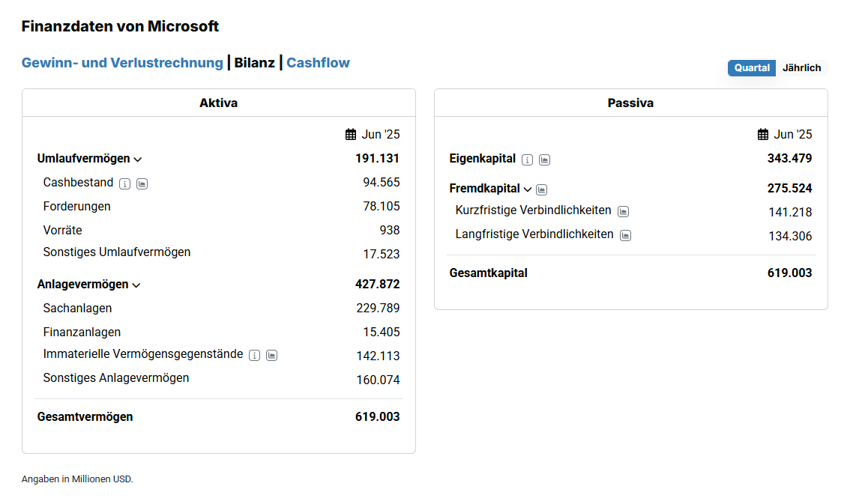This screenshot has height=504, width=865.
Task: Show chart for Immaterielle Vermögensgegenstände
Action: coord(271,355)
